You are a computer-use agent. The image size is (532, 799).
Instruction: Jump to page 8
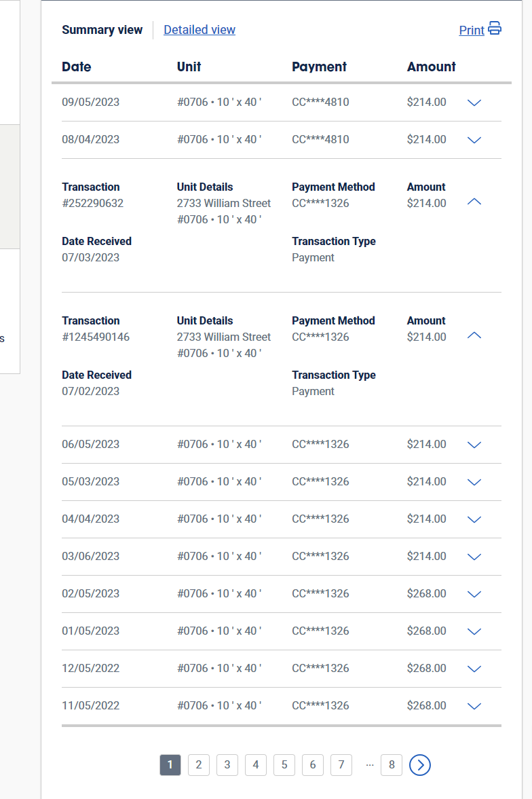392,765
